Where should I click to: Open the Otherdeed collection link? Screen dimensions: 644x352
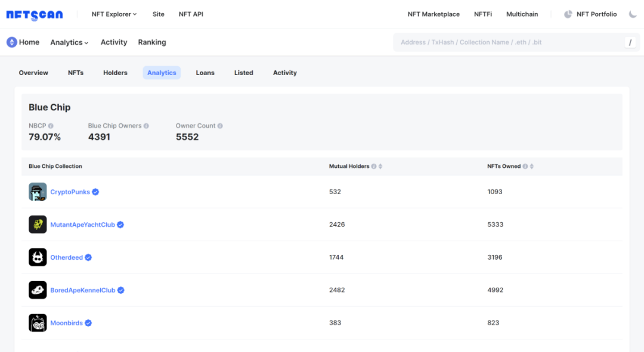coord(67,258)
